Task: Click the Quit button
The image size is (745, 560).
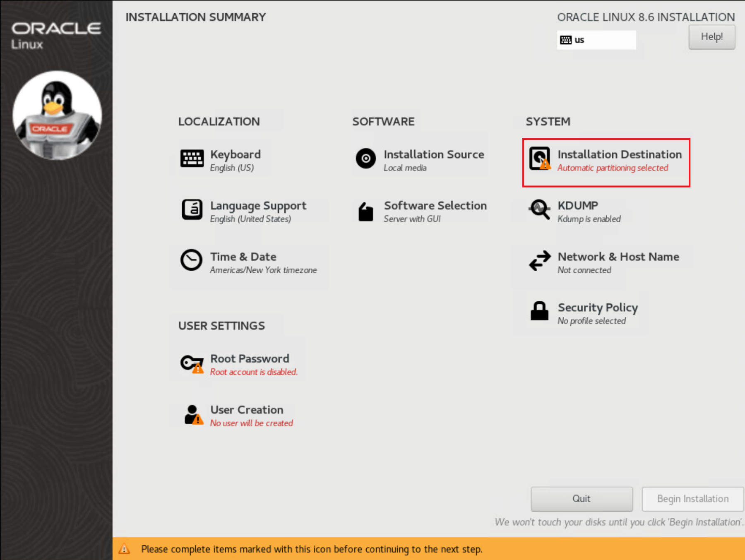Action: [x=582, y=499]
